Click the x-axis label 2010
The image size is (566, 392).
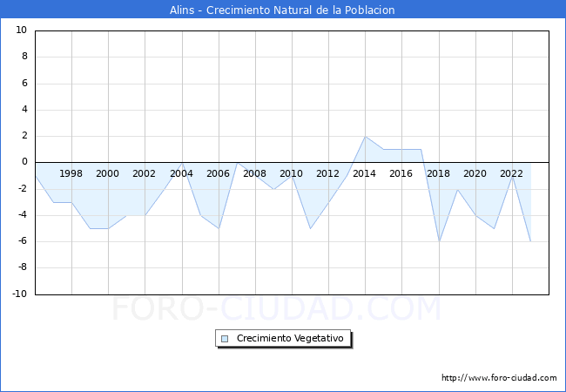[291, 173]
